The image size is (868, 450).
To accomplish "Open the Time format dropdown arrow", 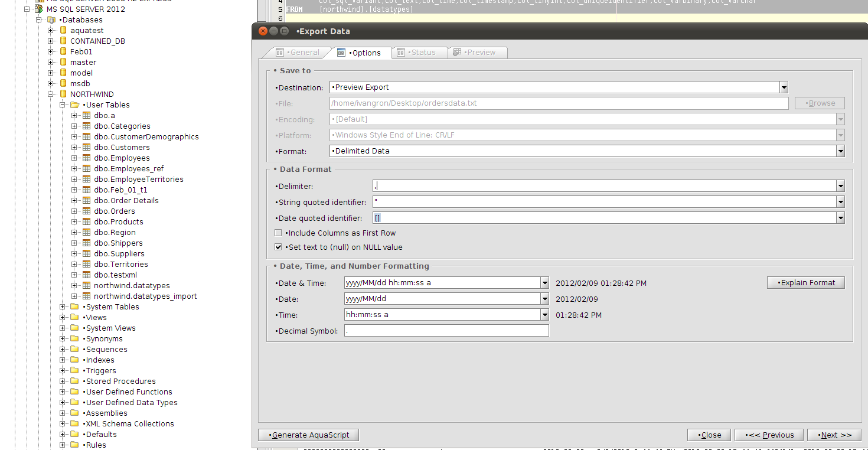I will click(x=544, y=315).
